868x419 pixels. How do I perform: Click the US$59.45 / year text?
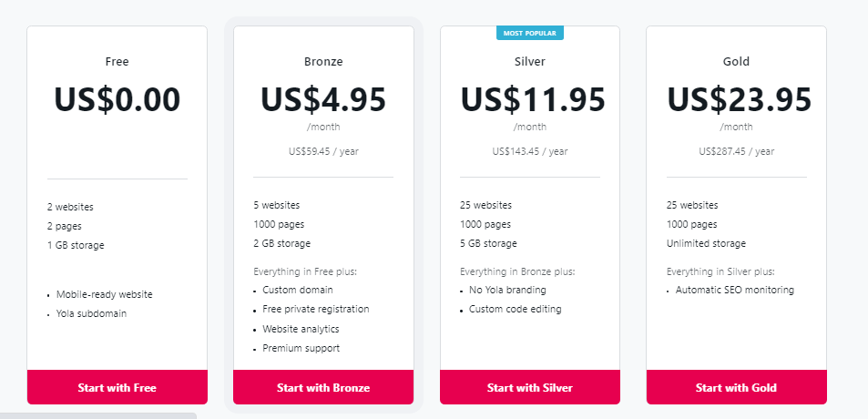click(x=323, y=151)
